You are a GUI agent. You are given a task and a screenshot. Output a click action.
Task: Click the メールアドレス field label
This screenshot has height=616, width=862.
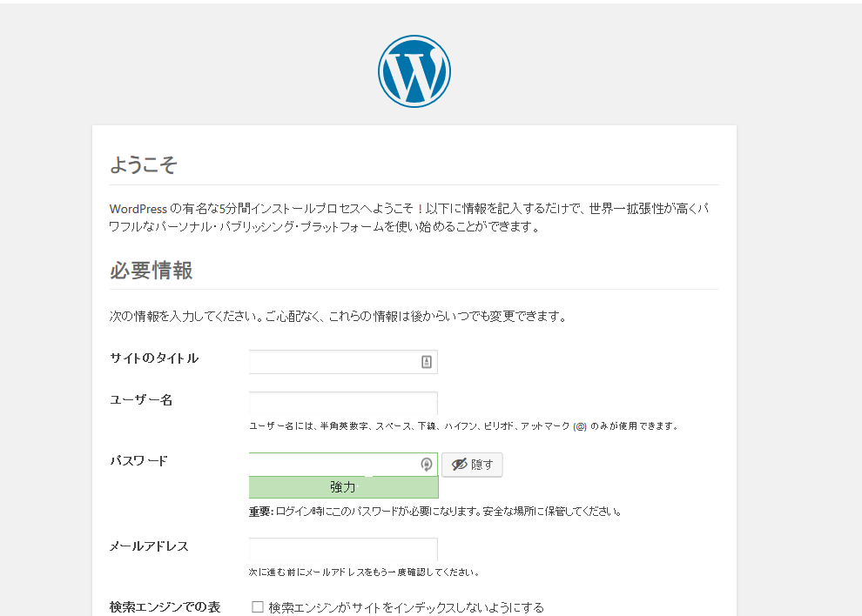149,546
